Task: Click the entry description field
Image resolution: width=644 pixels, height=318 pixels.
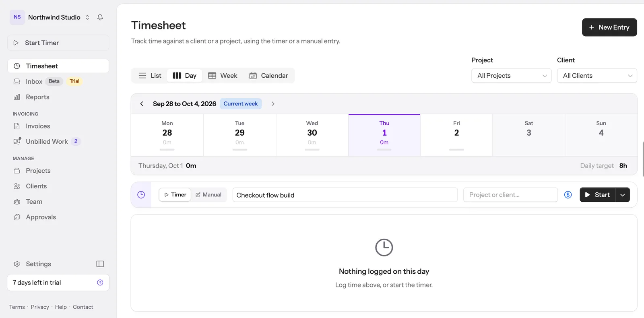Action: pyautogui.click(x=345, y=195)
